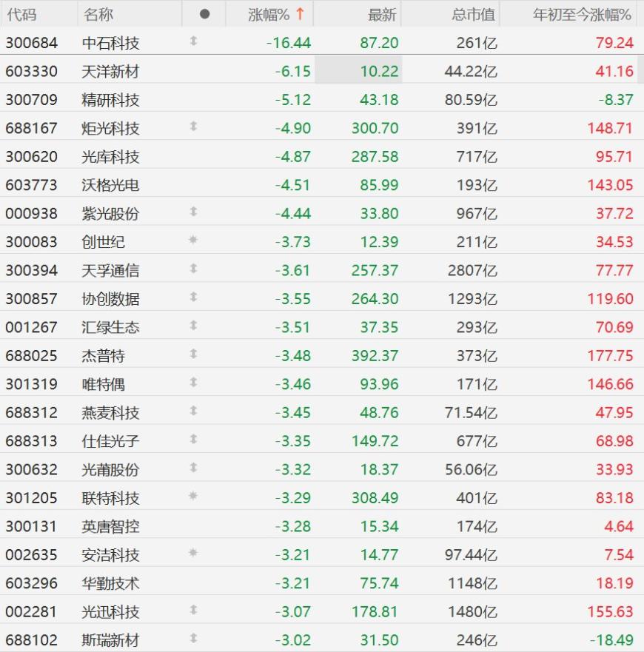Image resolution: width=644 pixels, height=652 pixels.
Task: Open stock name 沃格光电
Action: (110, 185)
